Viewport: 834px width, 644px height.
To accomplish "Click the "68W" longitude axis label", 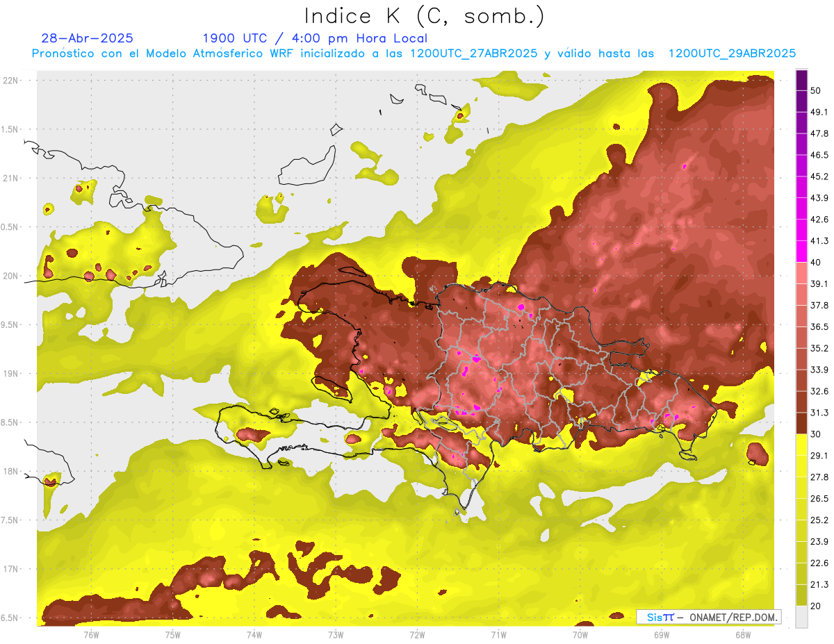I will pyautogui.click(x=743, y=635).
